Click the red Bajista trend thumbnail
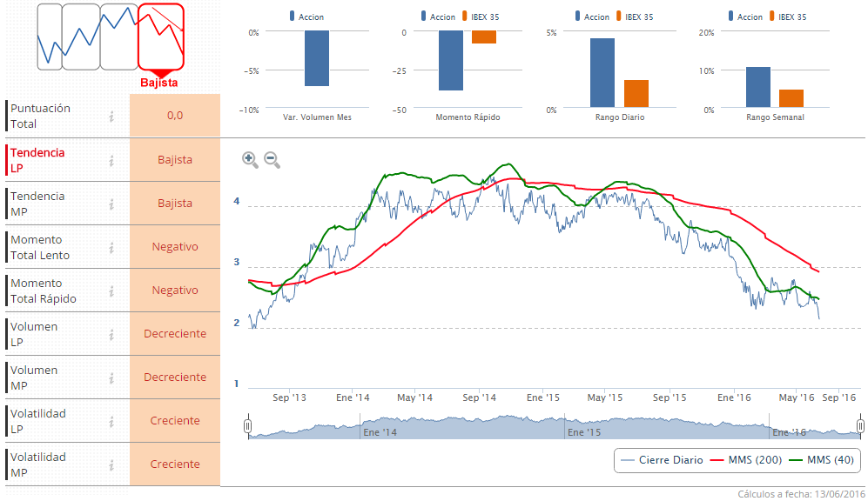This screenshot has height=501, width=868. click(x=160, y=37)
